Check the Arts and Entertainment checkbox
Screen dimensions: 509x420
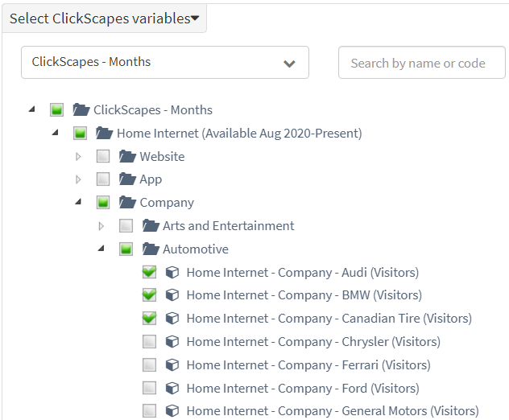[126, 226]
